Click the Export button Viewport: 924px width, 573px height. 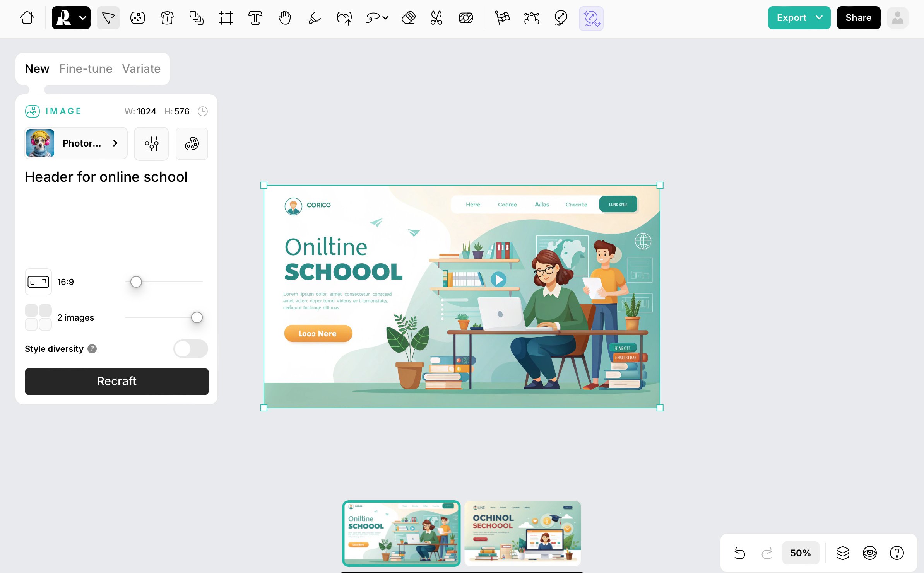[792, 18]
